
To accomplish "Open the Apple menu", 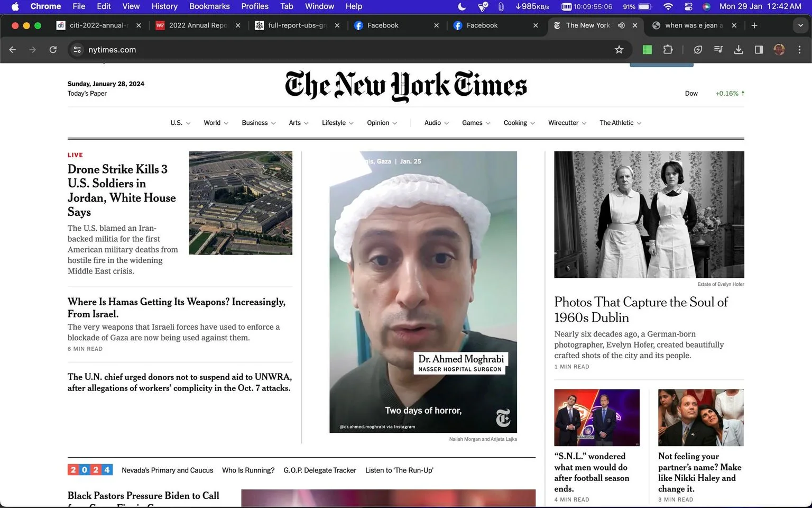I will (x=15, y=6).
